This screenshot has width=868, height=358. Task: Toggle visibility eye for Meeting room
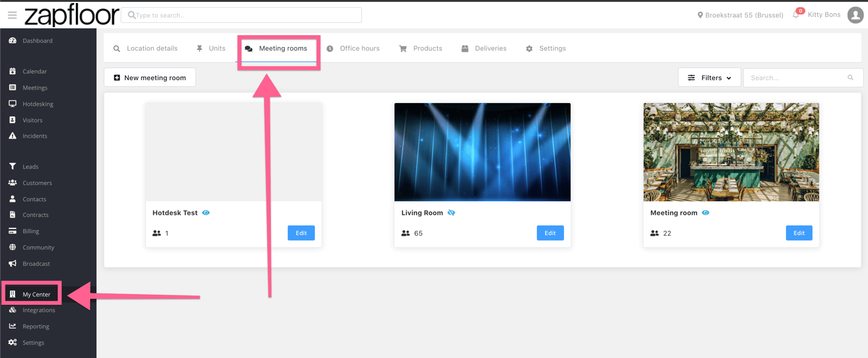coord(706,213)
